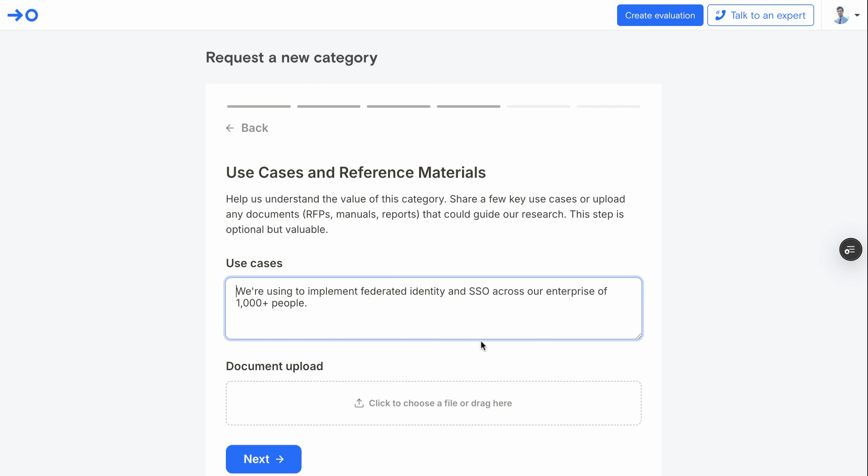Click the arrow icon inside the Next button
The height and width of the screenshot is (476, 868).
(x=280, y=459)
